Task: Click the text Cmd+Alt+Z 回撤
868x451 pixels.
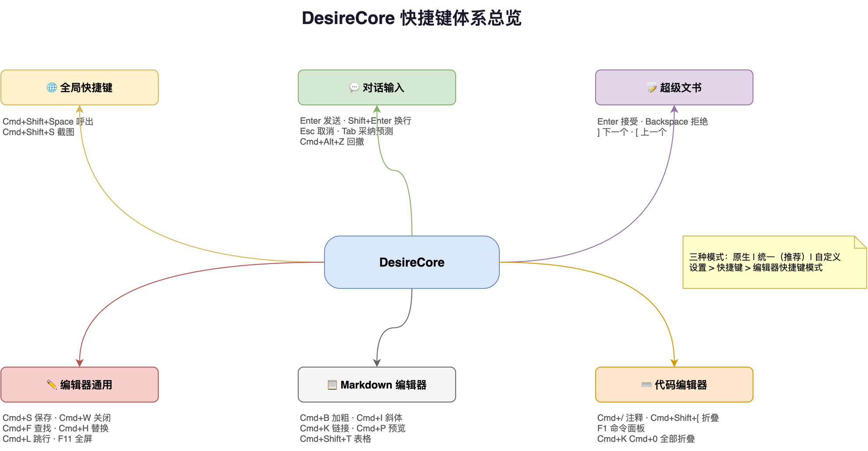Action: pyautogui.click(x=332, y=142)
